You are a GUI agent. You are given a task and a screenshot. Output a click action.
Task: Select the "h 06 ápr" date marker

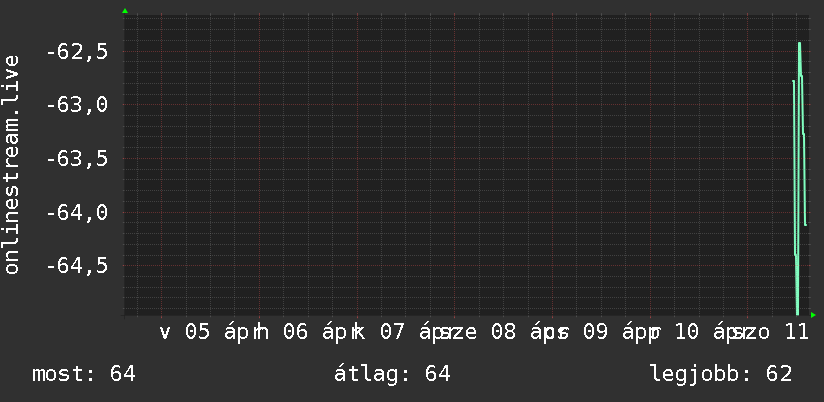pos(302,332)
